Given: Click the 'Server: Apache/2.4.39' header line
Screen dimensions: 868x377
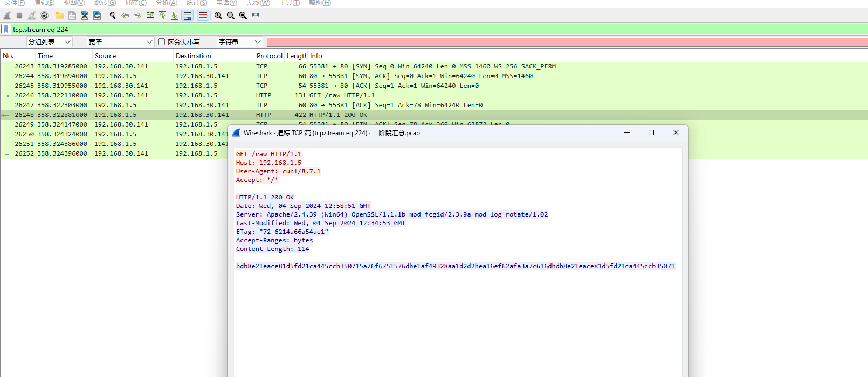Looking at the screenshot, I should coord(392,214).
